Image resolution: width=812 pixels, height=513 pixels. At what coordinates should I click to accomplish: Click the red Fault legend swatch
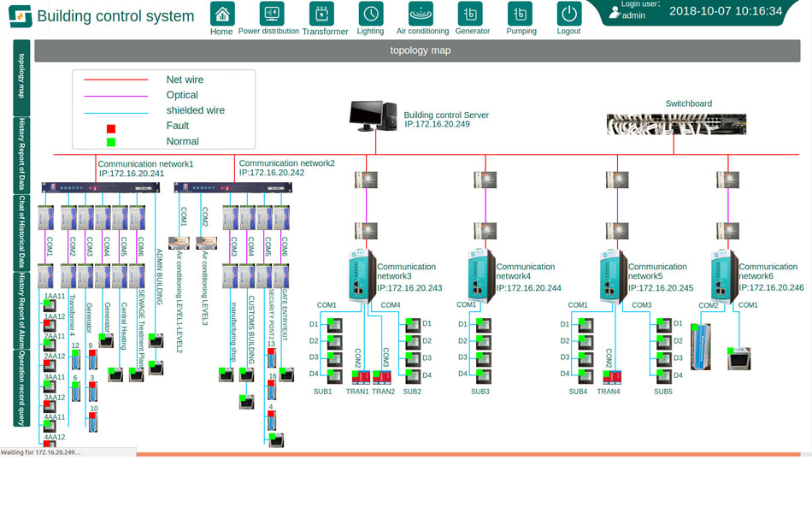click(111, 127)
